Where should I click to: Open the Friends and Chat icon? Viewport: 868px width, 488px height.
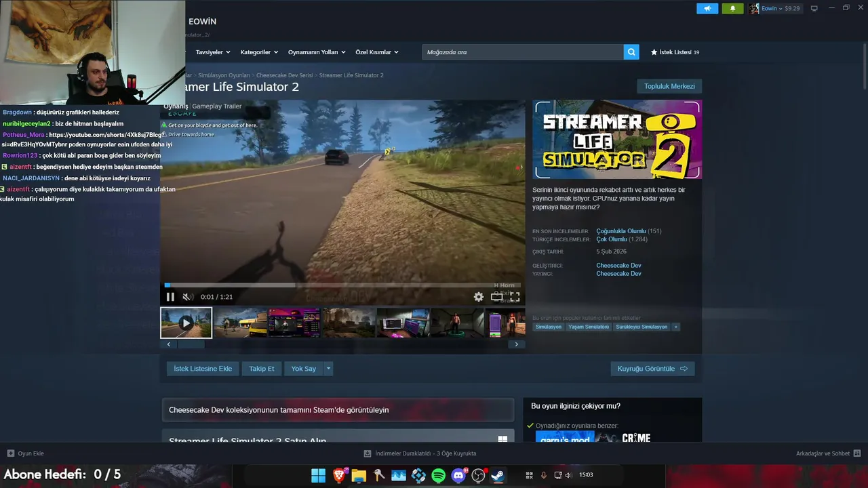[x=857, y=453]
